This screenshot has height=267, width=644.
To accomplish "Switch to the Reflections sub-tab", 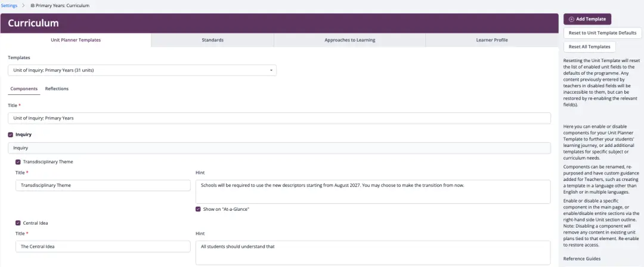I will 57,89.
